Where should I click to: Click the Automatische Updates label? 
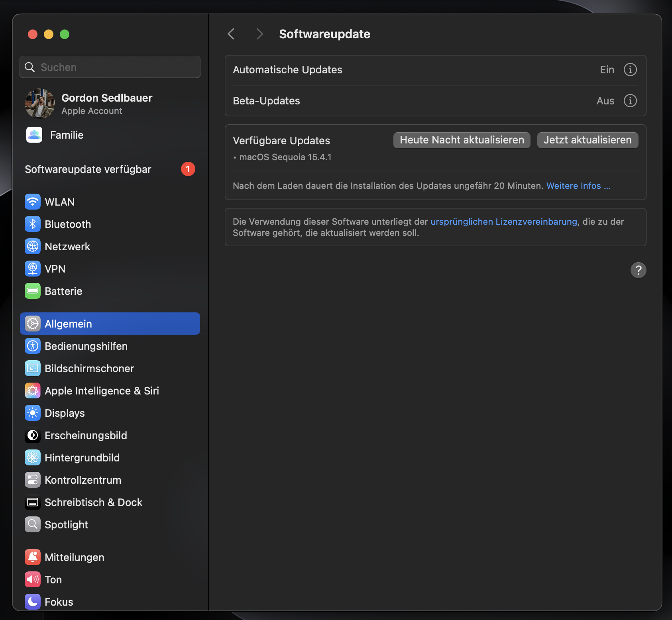click(x=287, y=70)
